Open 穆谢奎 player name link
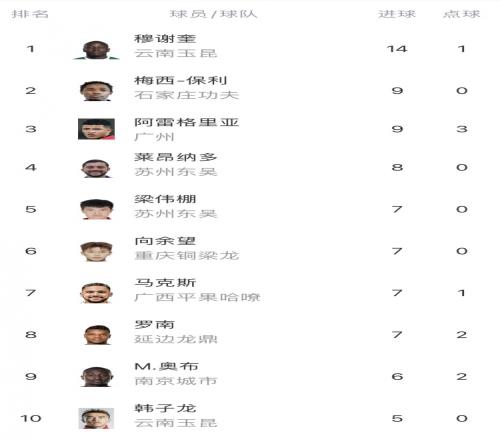The image size is (500, 440). click(165, 39)
